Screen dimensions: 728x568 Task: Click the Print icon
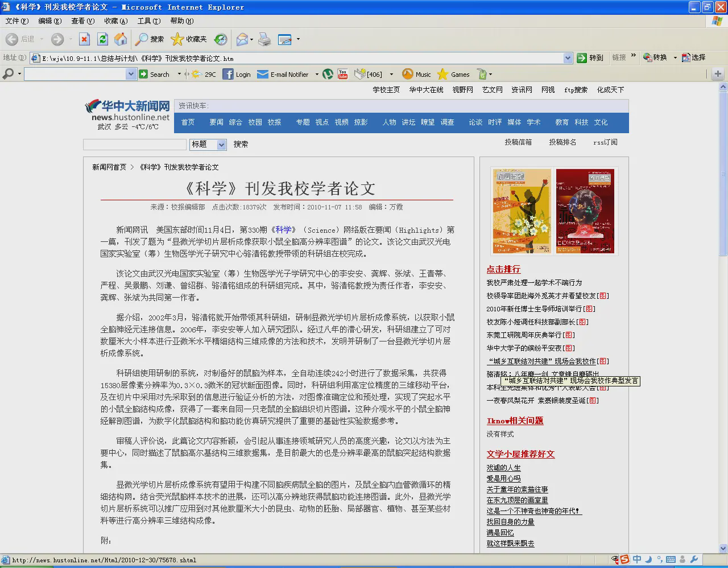click(x=264, y=39)
